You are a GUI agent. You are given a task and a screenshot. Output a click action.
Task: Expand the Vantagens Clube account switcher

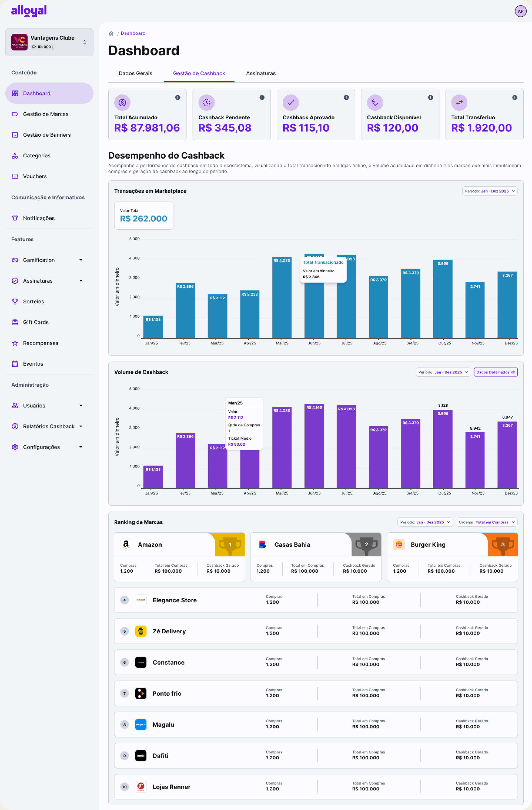point(84,42)
